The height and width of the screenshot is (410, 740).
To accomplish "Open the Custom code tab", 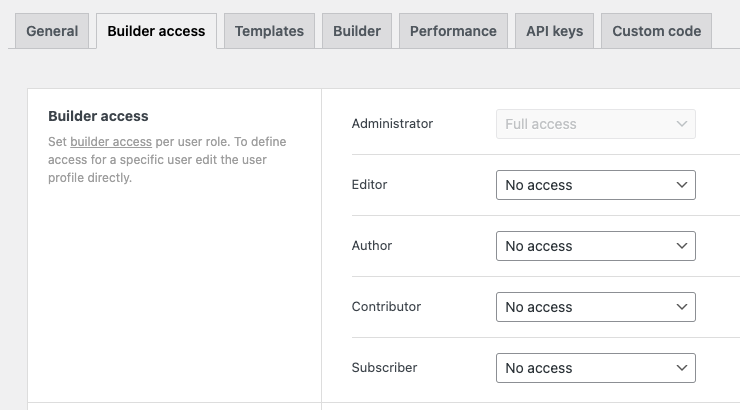I will coord(656,31).
